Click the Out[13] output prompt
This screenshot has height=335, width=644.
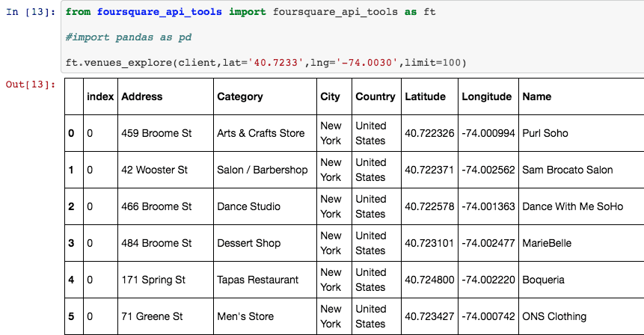[x=31, y=84]
